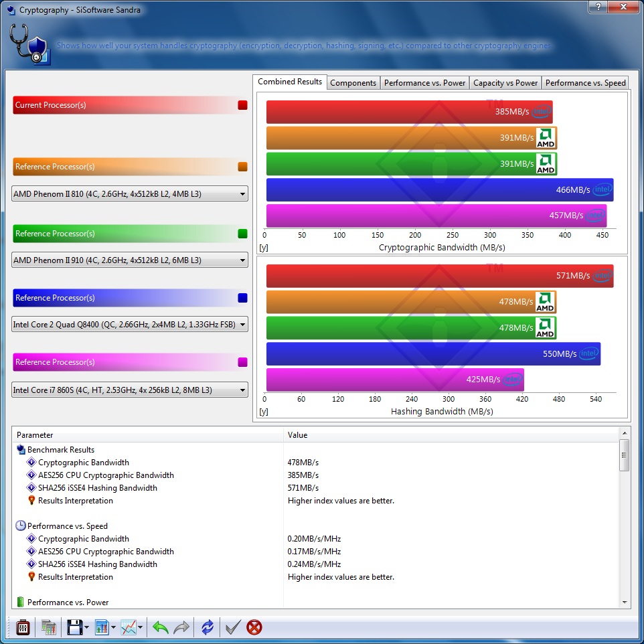Click the diamond icon beside AES256 CPU 385MB/s
The height and width of the screenshot is (644, 644).
(x=31, y=475)
